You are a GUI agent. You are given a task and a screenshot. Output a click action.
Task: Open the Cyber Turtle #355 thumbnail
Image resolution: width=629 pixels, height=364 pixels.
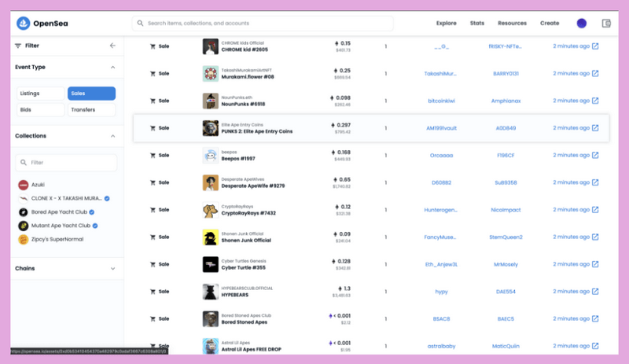(x=210, y=265)
